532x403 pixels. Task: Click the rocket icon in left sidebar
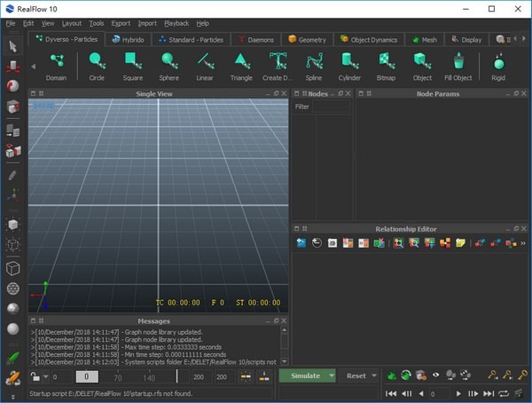[13, 377]
